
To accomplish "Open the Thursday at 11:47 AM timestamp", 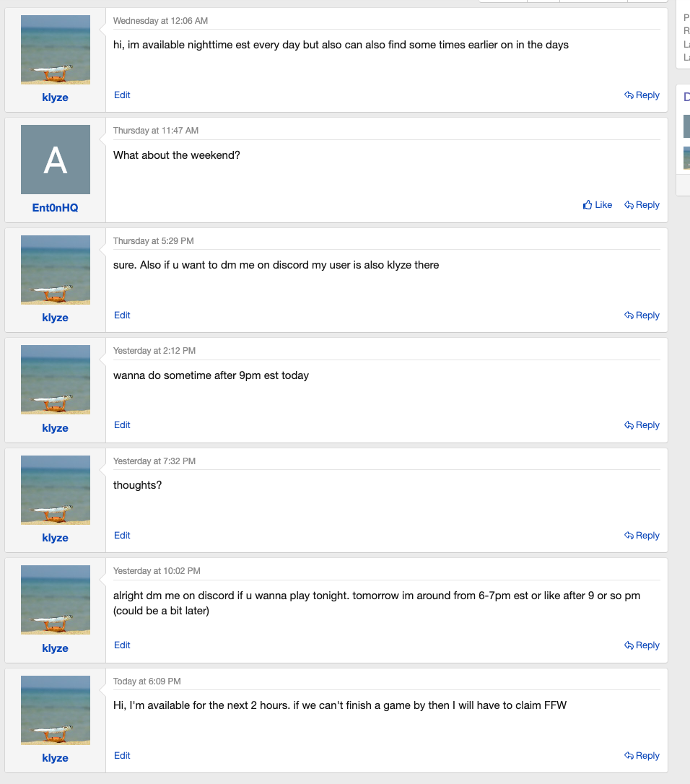I will point(155,131).
